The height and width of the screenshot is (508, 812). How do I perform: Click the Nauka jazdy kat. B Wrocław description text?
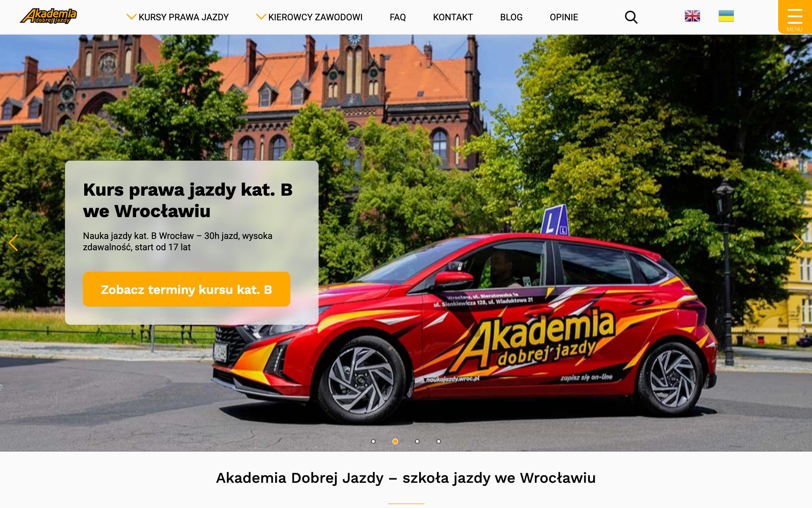click(x=177, y=242)
